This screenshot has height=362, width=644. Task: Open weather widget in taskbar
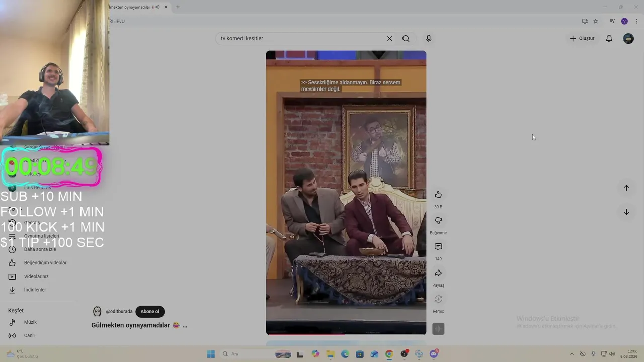tap(21, 354)
